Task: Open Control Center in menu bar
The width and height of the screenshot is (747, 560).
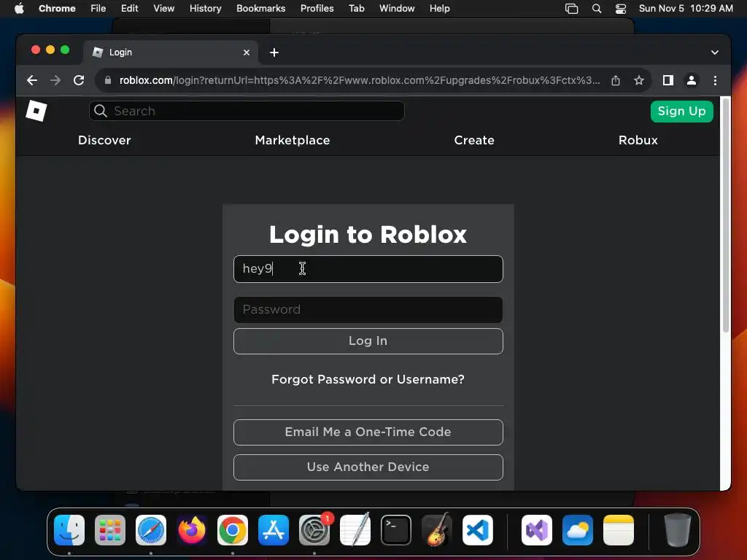Action: 621,9
